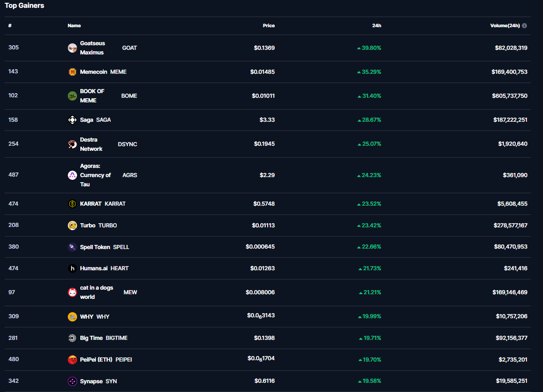
Task: Click the Goatseus Maximus coin logo
Action: pyautogui.click(x=72, y=48)
